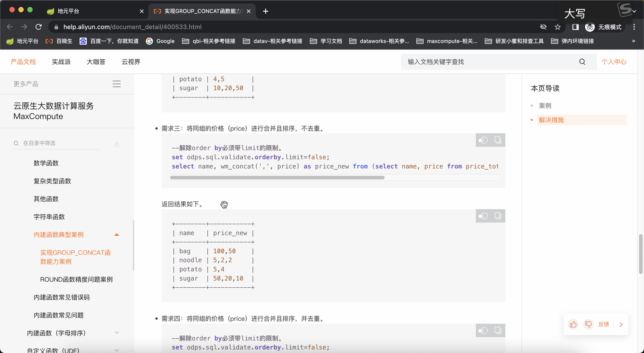
Task: Open the 实战派 nav tab
Action: 61,62
